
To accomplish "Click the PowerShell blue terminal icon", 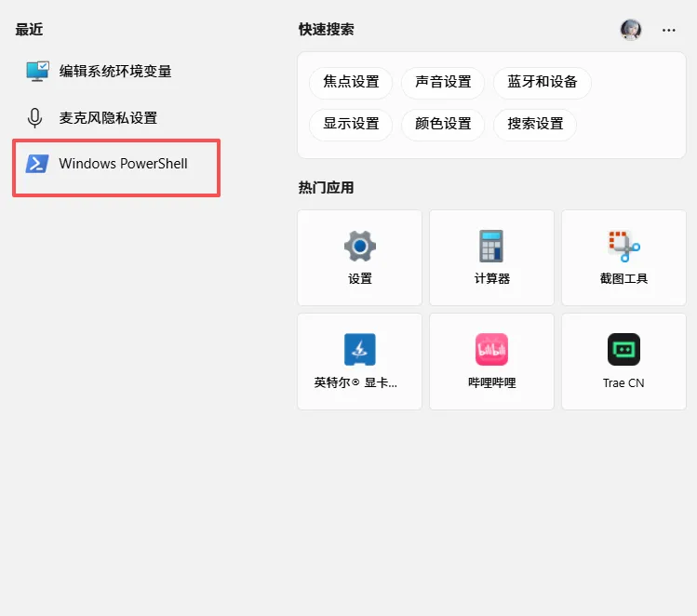I will pyautogui.click(x=37, y=164).
